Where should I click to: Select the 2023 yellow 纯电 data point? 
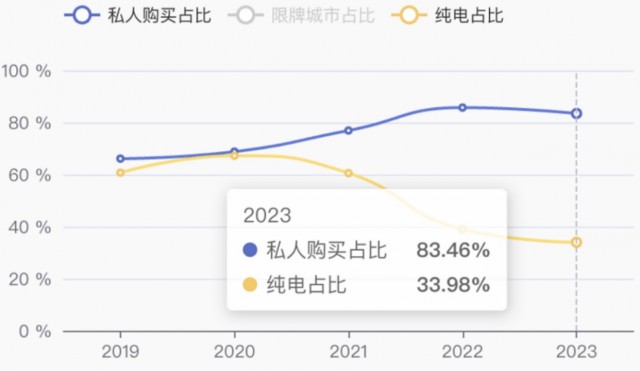point(576,242)
